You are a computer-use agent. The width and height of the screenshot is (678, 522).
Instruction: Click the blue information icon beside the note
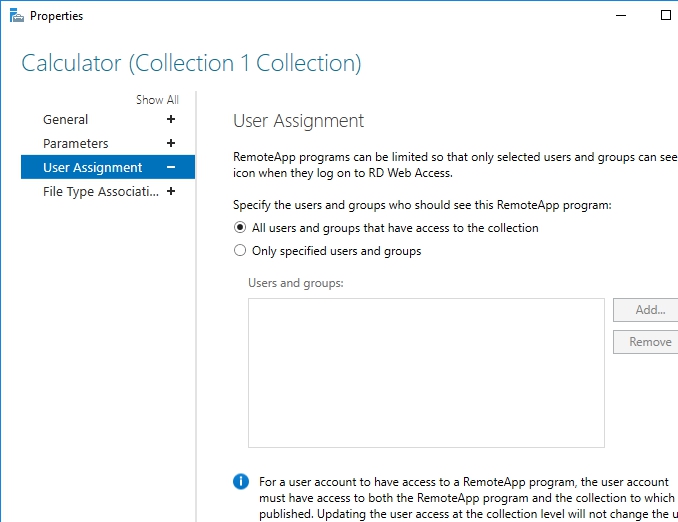point(241,482)
